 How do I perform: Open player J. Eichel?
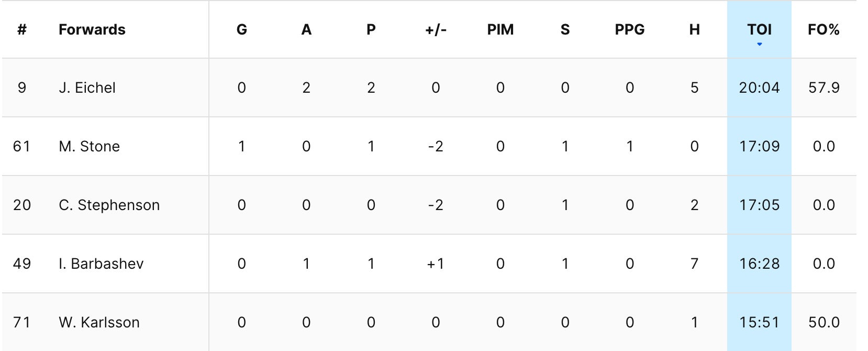tap(87, 87)
